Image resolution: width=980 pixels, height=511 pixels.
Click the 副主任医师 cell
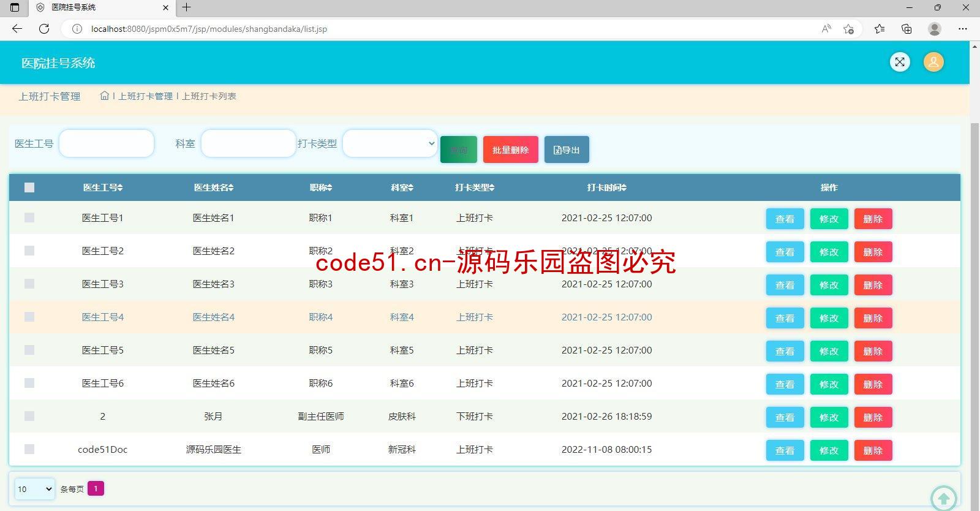pos(321,416)
